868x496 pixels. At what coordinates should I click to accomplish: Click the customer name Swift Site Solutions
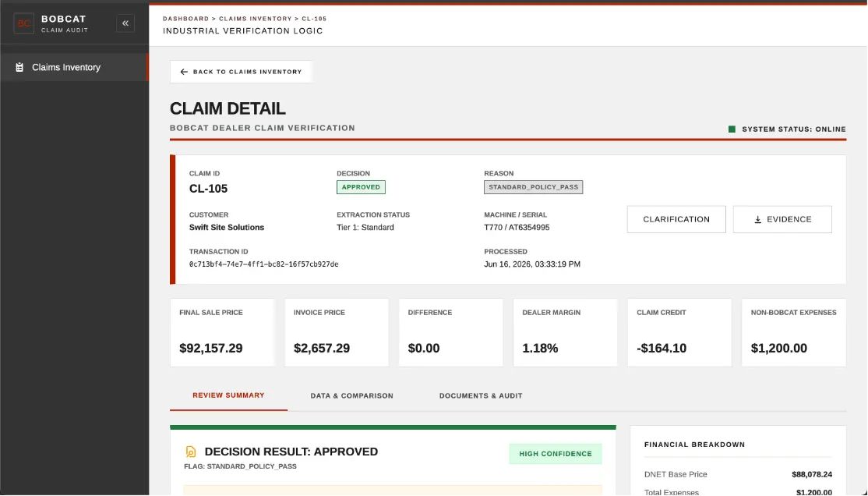[x=227, y=227]
